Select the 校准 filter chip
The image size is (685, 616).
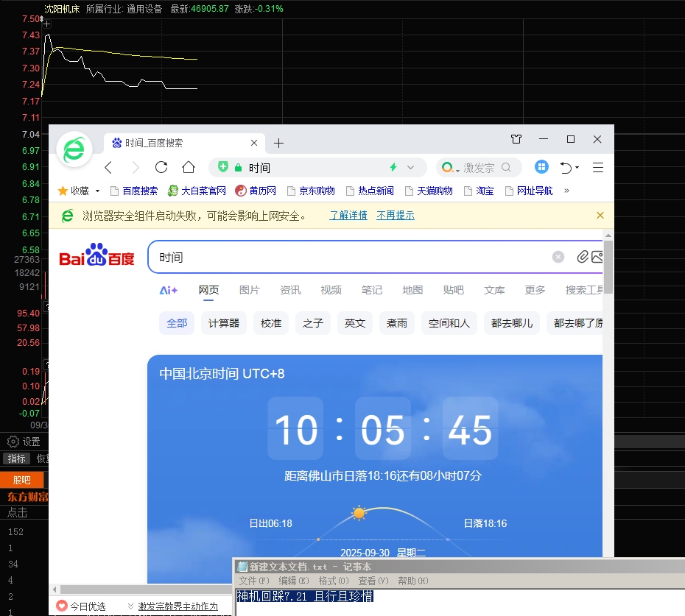271,323
